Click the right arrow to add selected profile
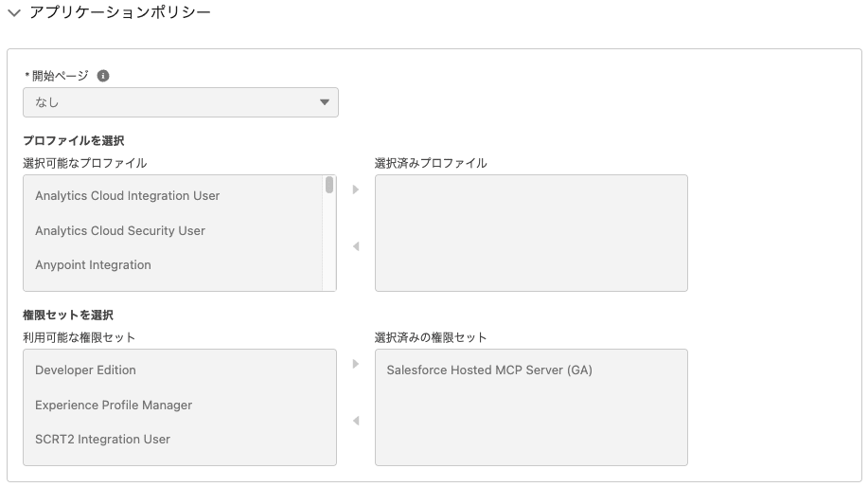Screen dimensions: 868x487 click(356, 189)
